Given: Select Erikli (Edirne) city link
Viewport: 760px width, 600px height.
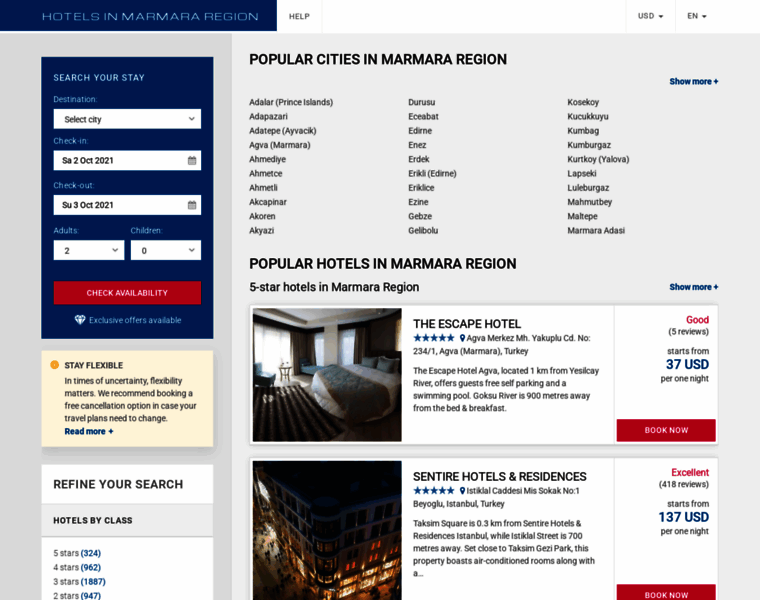Looking at the screenshot, I should pyautogui.click(x=432, y=174).
